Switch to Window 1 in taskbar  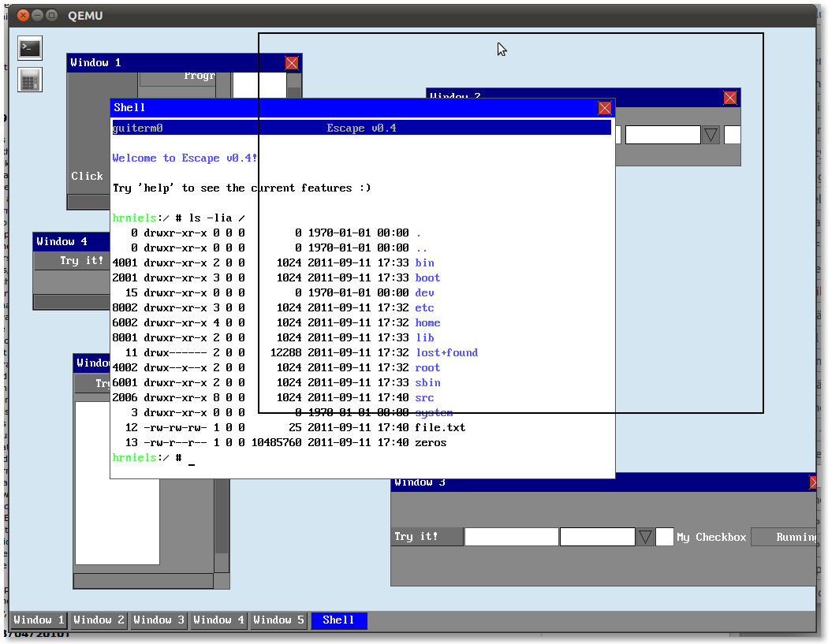click(x=39, y=620)
